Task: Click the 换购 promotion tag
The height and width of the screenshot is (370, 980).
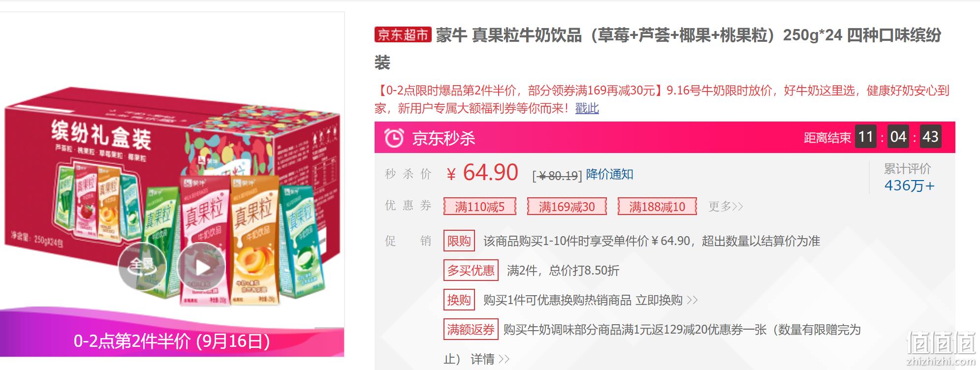Action: (459, 300)
